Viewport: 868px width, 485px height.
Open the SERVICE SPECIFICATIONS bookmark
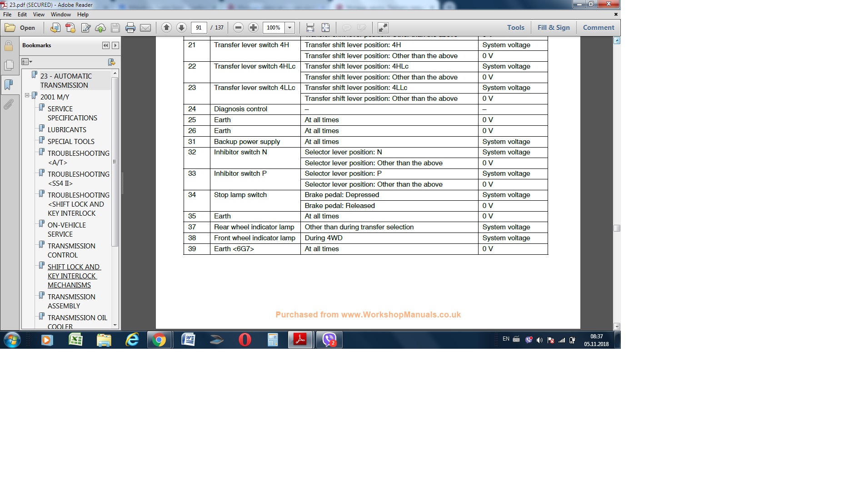(x=72, y=114)
